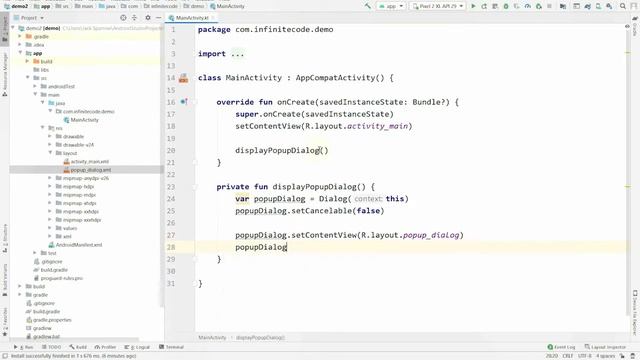
Task: Click the Stop icon in the toolbar
Action: coord(549,6)
